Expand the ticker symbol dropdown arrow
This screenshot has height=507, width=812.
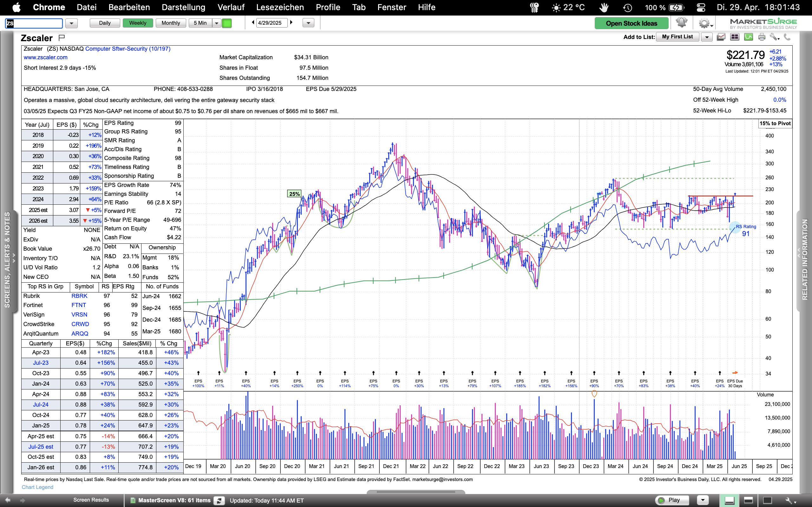[71, 23]
